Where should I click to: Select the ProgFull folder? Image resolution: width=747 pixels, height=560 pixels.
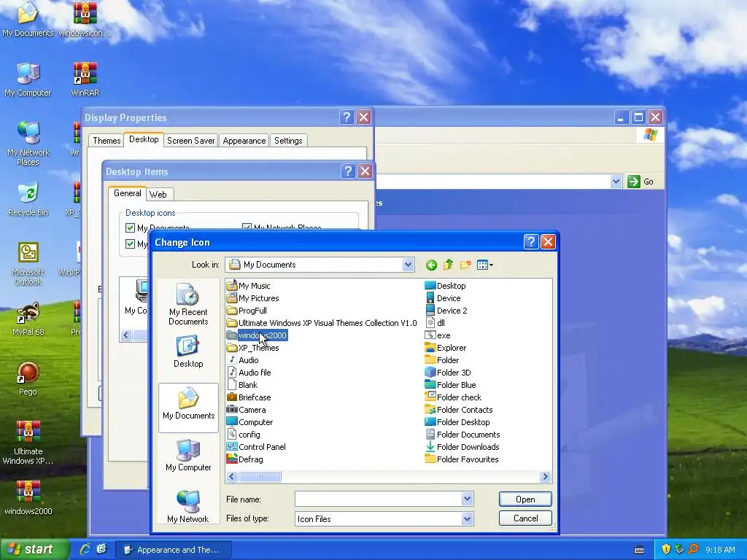click(x=247, y=311)
